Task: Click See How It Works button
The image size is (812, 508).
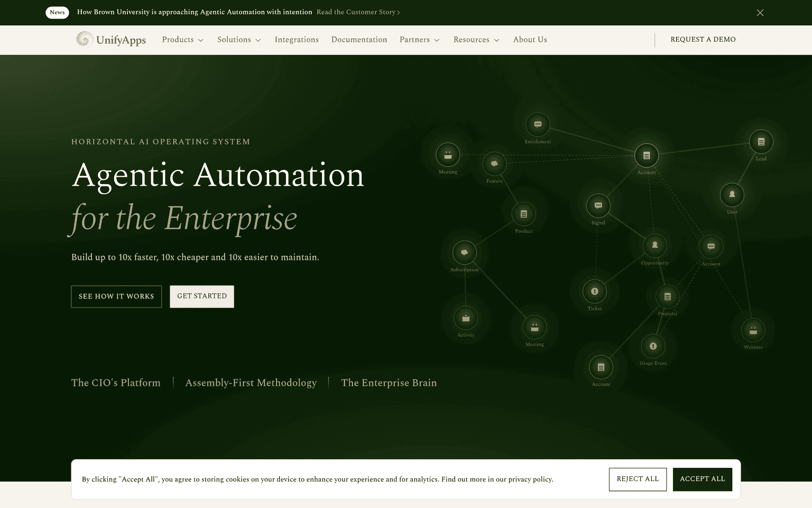Action: (x=116, y=296)
